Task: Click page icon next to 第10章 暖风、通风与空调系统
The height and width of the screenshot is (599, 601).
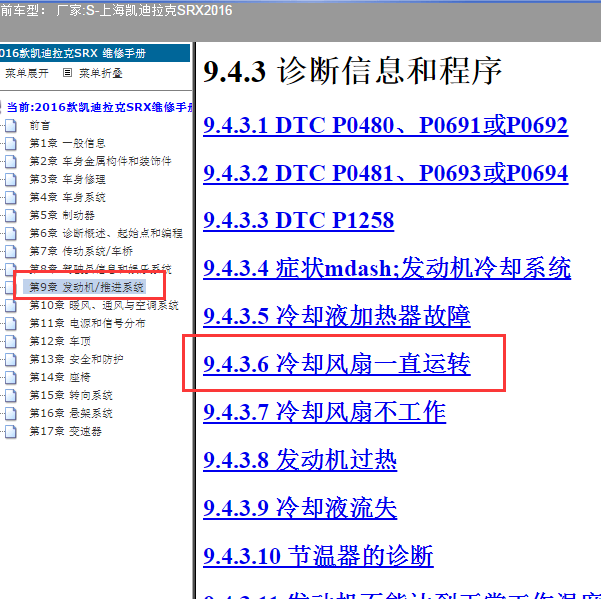Action: click(11, 305)
